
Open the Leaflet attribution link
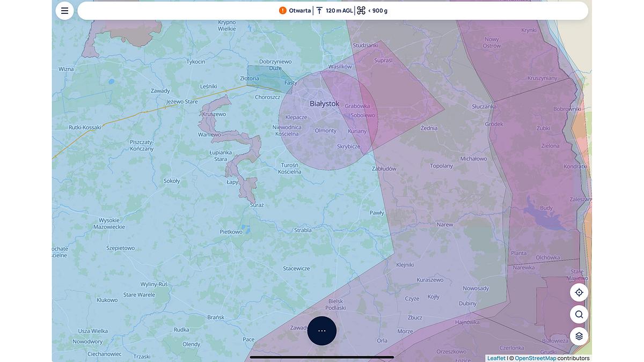[x=496, y=358]
